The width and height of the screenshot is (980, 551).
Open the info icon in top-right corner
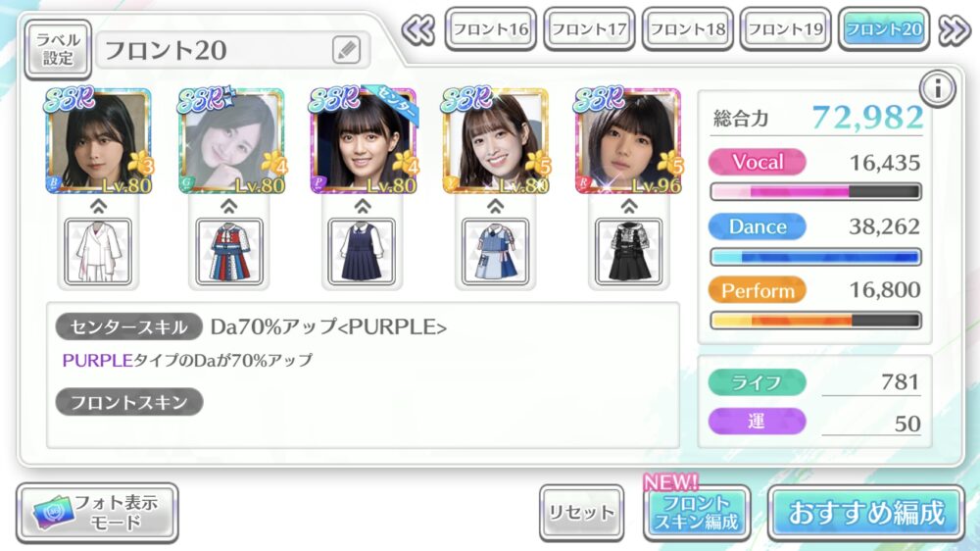click(937, 89)
